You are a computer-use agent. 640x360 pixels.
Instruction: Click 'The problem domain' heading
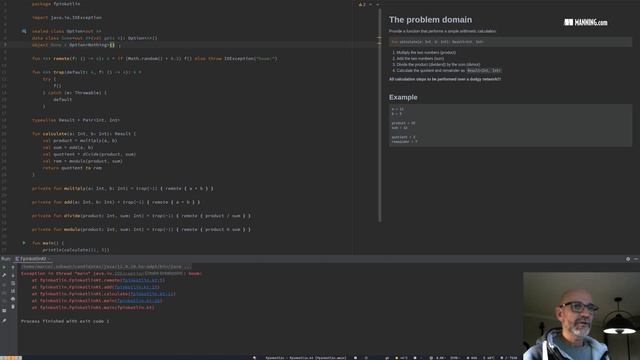pos(430,20)
